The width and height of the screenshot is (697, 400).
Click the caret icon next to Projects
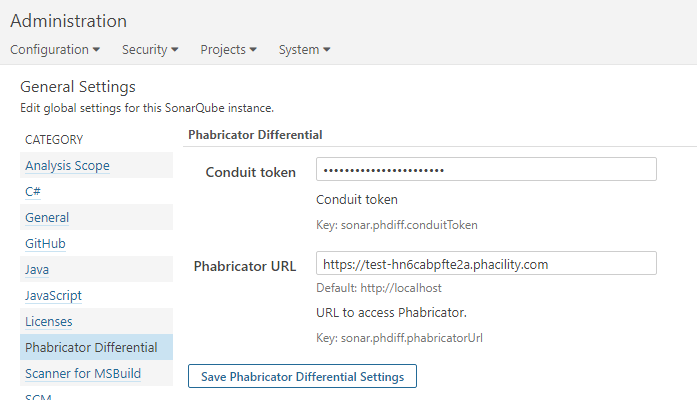pos(253,50)
